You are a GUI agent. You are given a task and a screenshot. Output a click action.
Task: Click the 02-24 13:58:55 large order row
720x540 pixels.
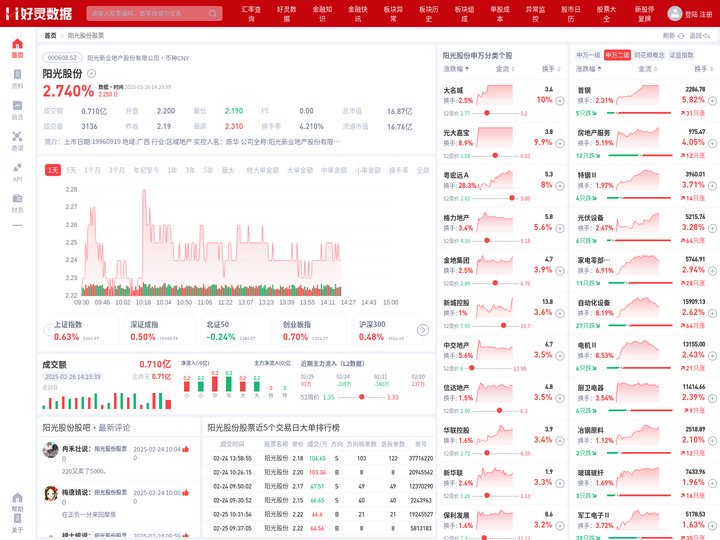click(x=319, y=458)
